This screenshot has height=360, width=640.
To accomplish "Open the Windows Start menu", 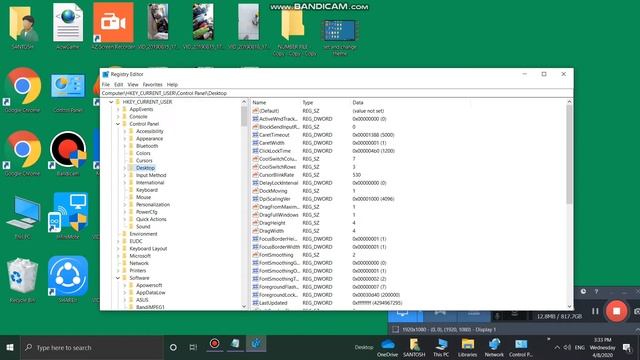I will tap(10, 348).
